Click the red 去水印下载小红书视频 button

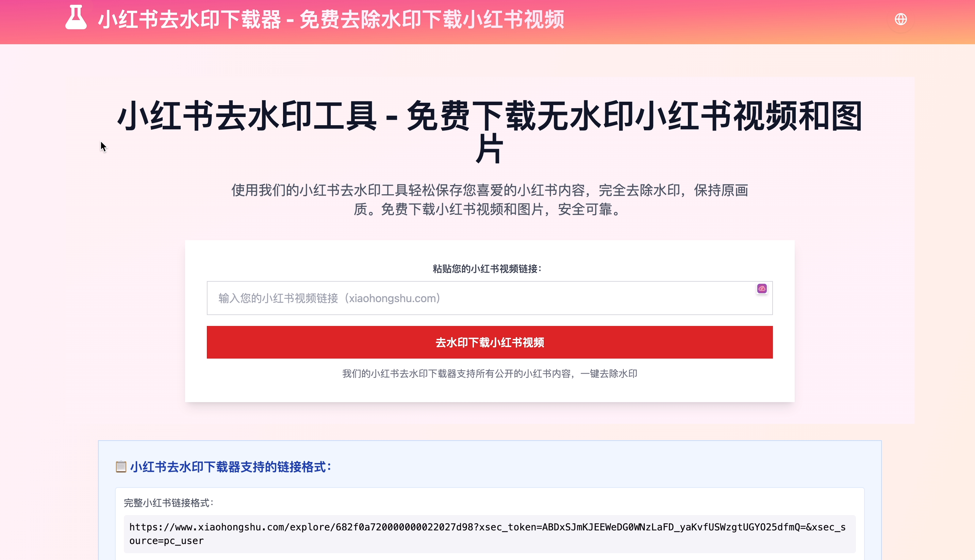pos(490,342)
